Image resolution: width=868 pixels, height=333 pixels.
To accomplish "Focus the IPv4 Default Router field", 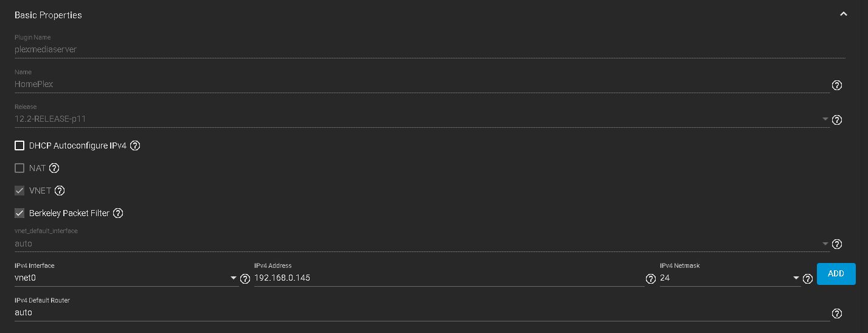I will coord(422,313).
